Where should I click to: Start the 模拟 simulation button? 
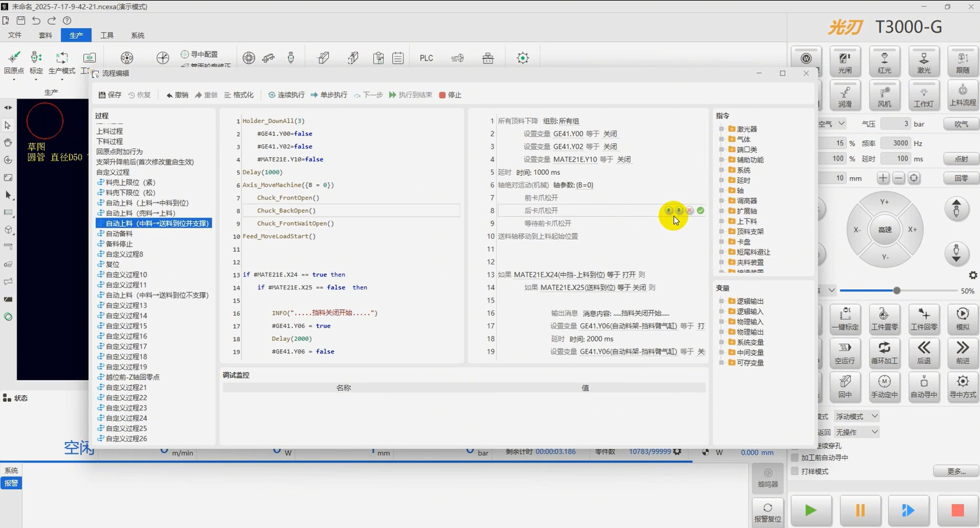963,319
